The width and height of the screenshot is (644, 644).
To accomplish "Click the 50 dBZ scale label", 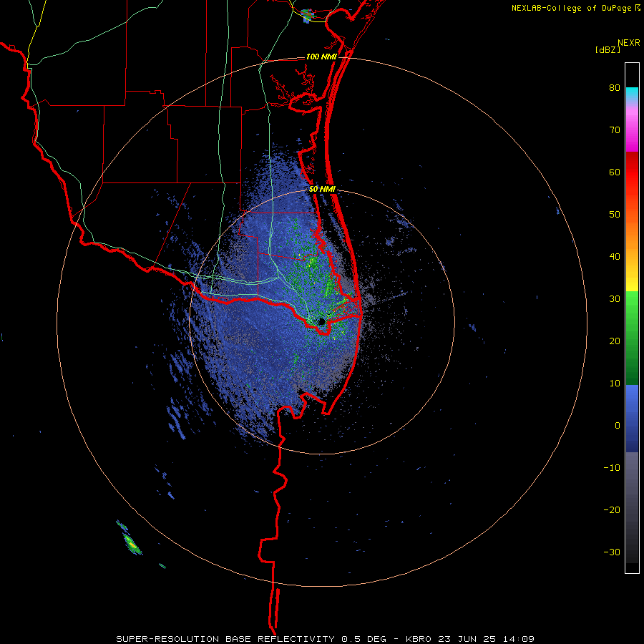I will 615,215.
